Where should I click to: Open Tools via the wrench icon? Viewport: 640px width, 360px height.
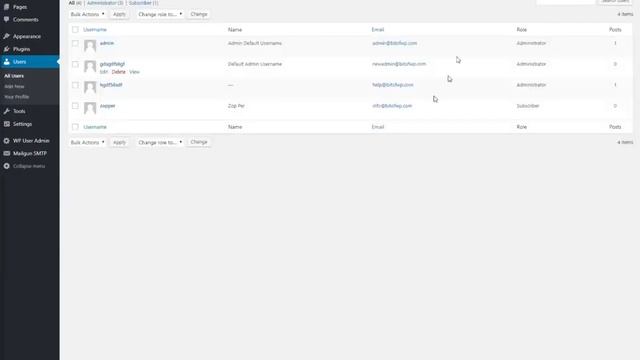7,111
